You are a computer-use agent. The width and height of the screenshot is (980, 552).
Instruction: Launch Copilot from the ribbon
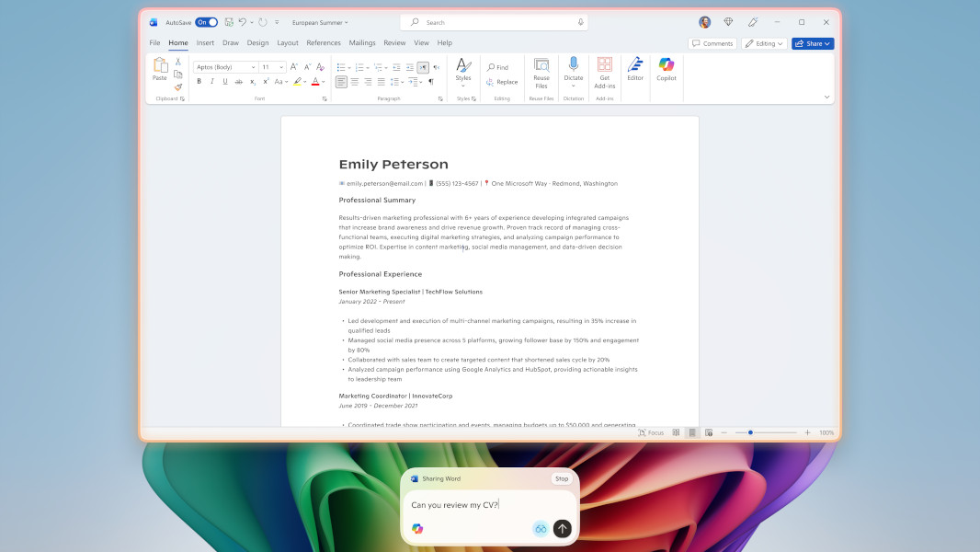click(x=667, y=69)
